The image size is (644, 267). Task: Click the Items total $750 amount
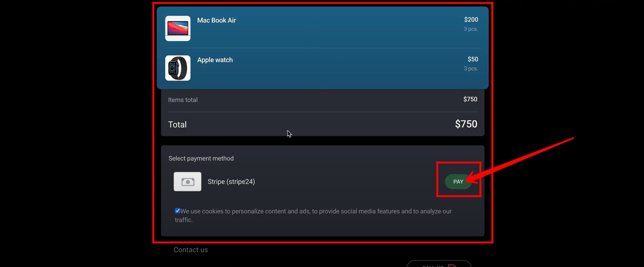coord(470,100)
